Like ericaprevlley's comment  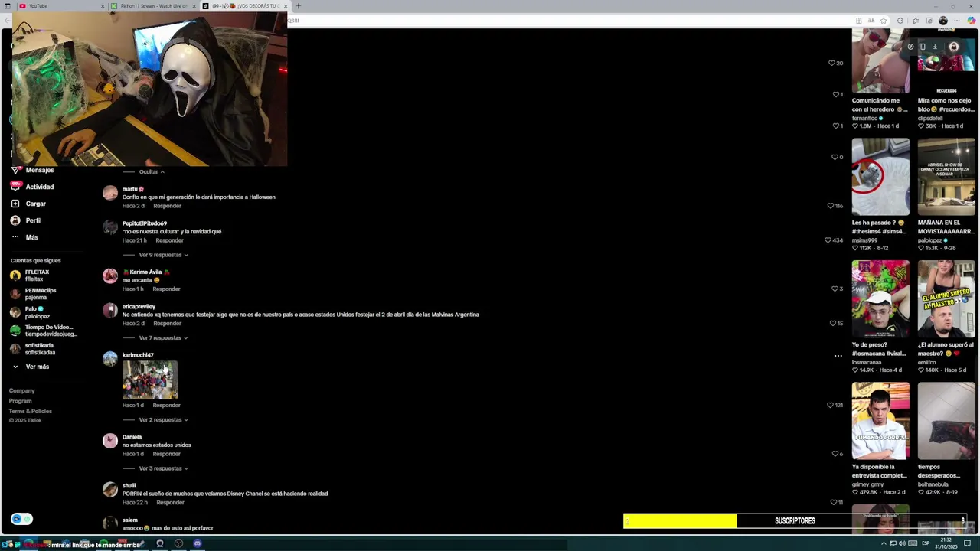tap(832, 323)
